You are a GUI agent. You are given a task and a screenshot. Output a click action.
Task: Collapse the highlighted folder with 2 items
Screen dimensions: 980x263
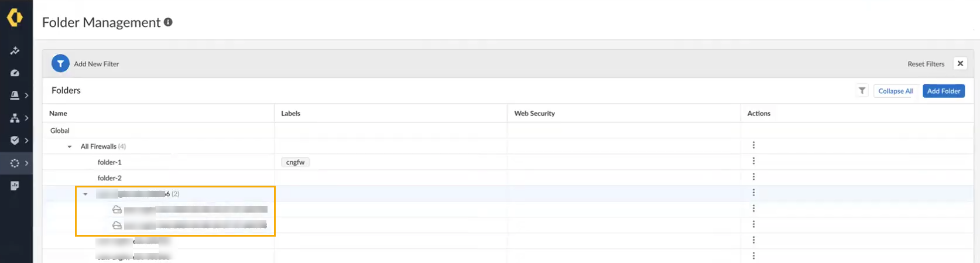click(85, 194)
